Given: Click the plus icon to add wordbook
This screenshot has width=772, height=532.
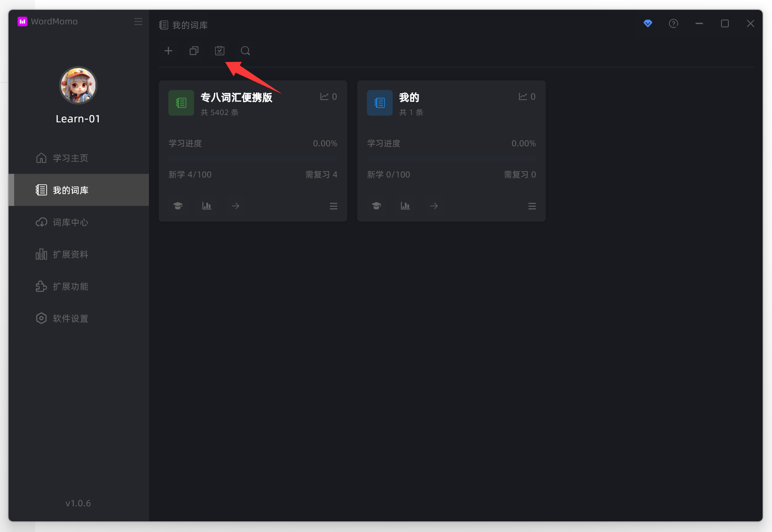Looking at the screenshot, I should [x=168, y=51].
